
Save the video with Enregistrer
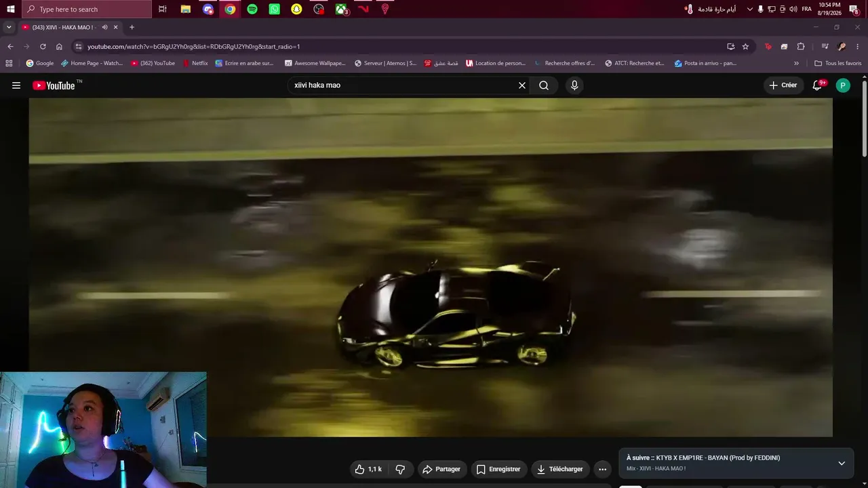pyautogui.click(x=498, y=469)
